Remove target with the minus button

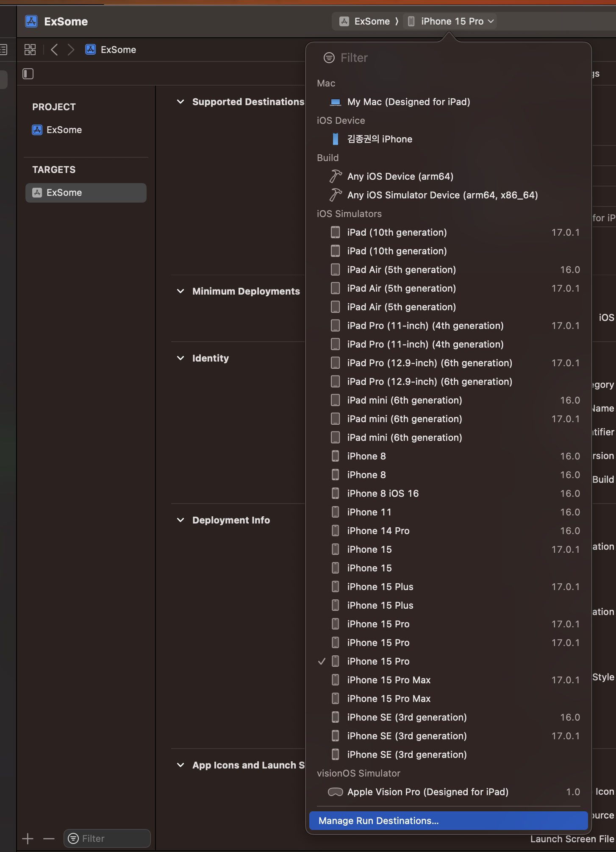pos(49,838)
